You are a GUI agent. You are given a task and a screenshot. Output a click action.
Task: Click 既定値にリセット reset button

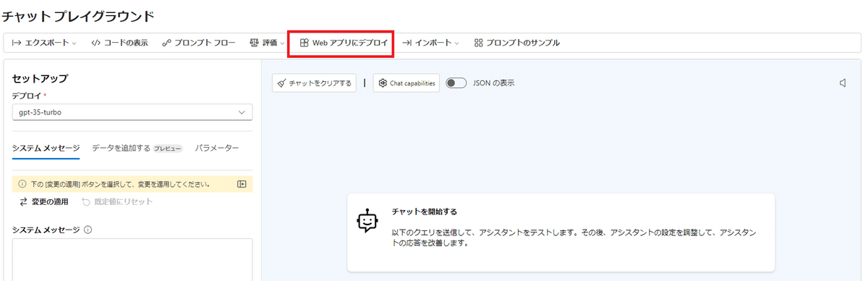[117, 201]
